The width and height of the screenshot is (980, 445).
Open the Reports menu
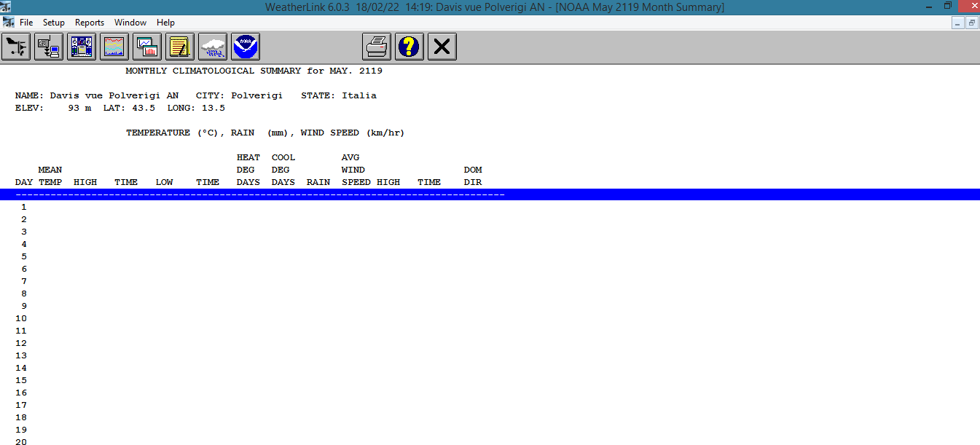pos(90,23)
